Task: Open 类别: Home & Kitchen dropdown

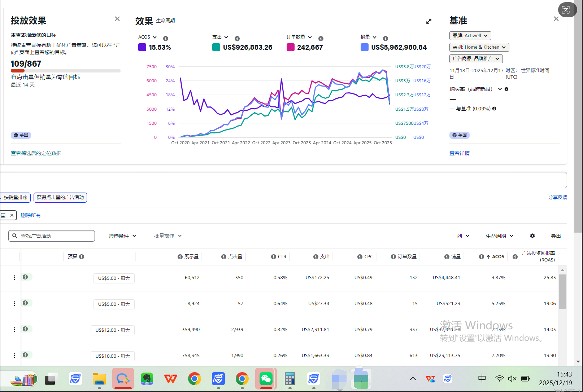Action: [x=479, y=47]
